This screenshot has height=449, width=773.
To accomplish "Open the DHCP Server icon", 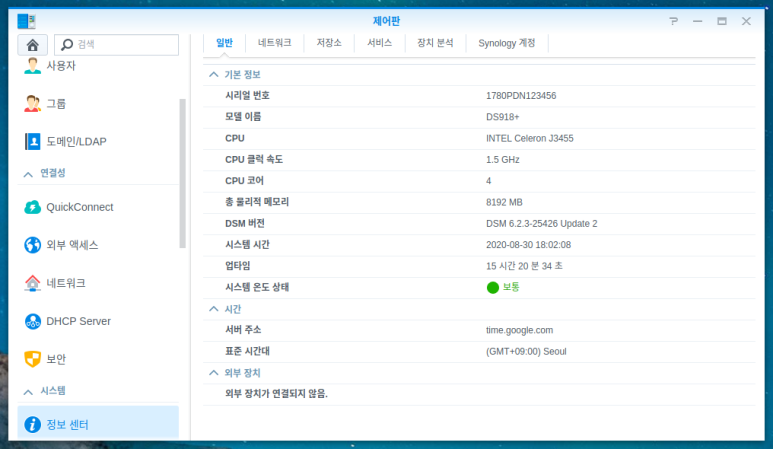I will point(33,321).
